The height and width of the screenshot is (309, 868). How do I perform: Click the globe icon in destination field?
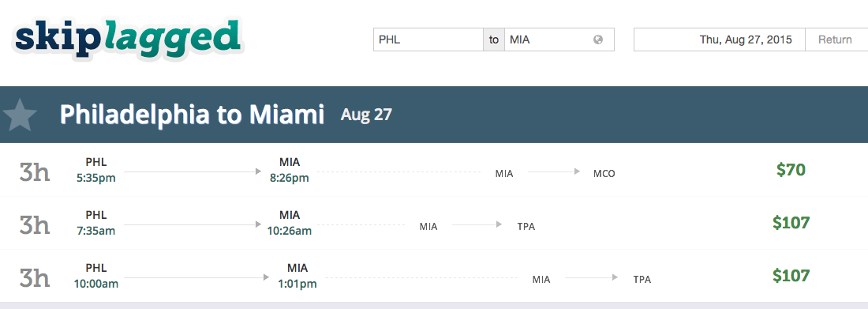[598, 40]
